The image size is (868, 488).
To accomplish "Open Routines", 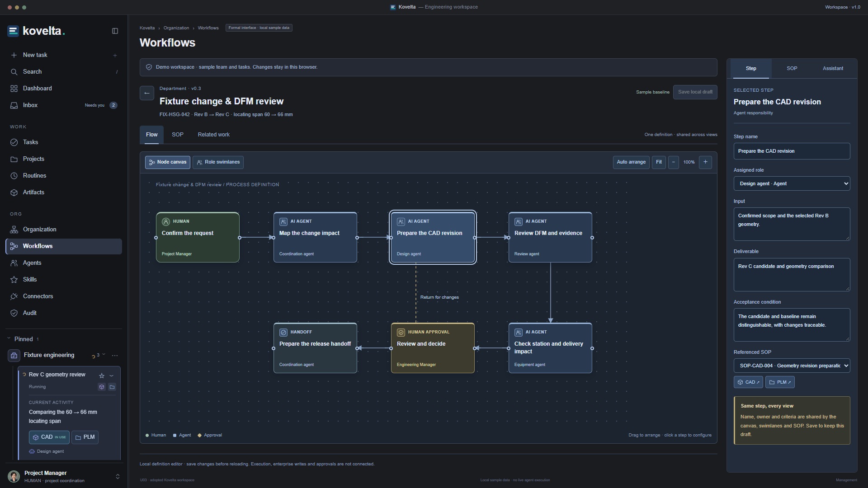I will [64, 176].
